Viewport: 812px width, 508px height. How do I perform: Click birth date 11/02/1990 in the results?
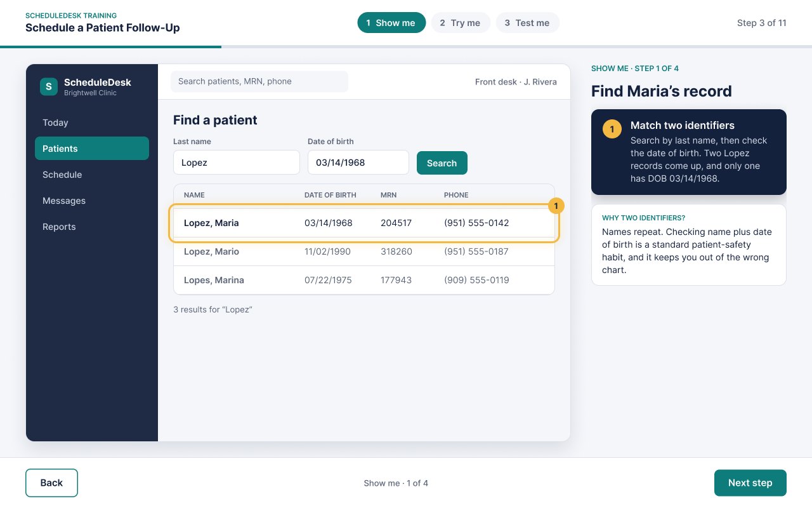[x=327, y=251]
